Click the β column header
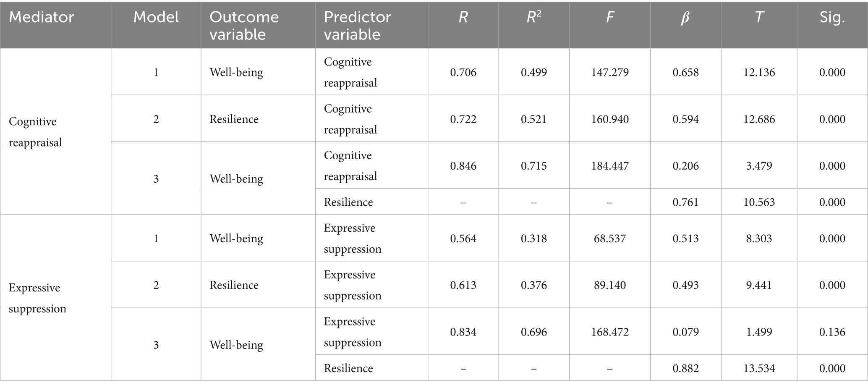This screenshot has width=868, height=388. [x=685, y=17]
